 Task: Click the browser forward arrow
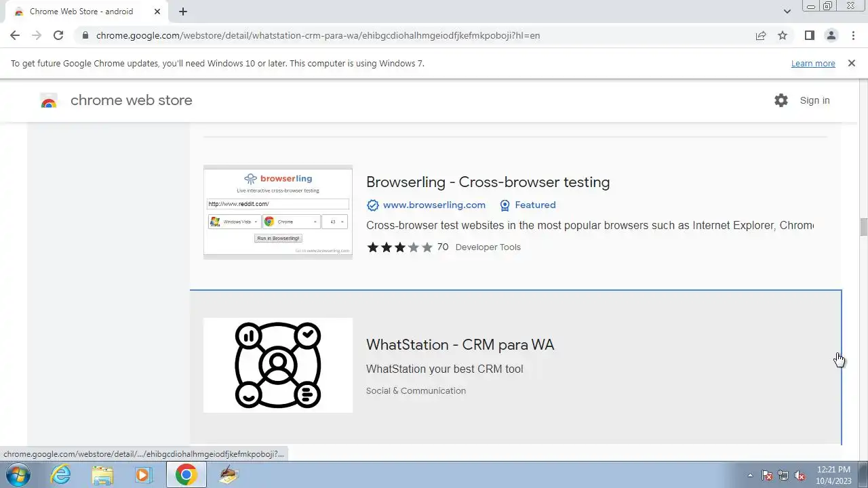point(37,35)
